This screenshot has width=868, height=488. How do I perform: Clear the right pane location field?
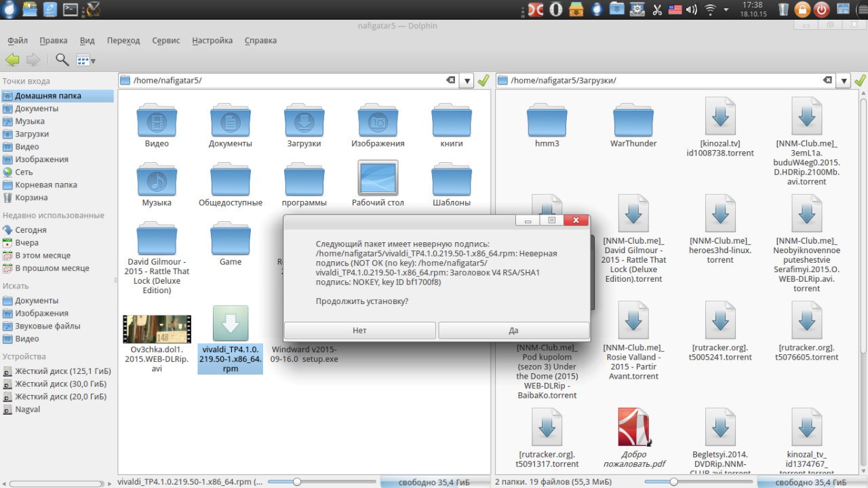pos(827,81)
